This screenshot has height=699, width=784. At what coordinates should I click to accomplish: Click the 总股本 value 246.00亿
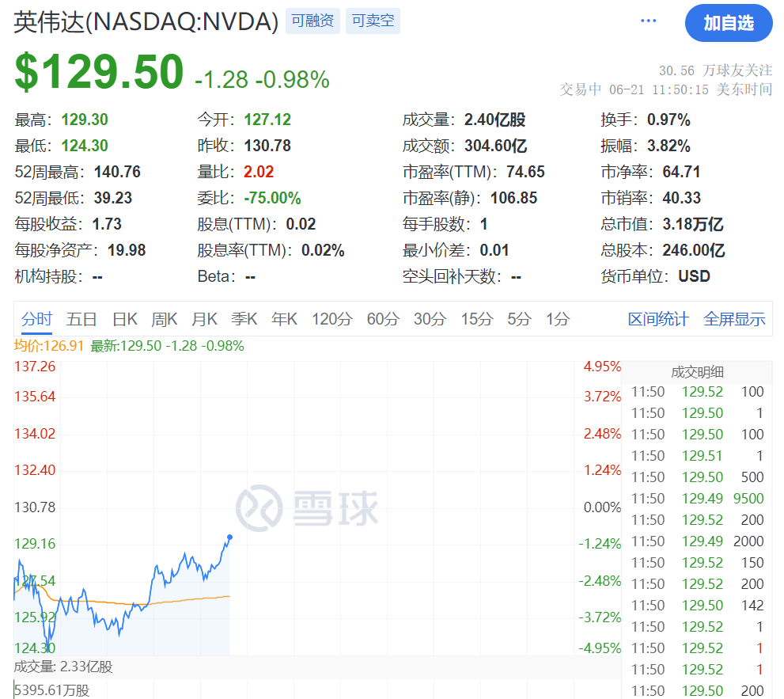[x=694, y=249]
